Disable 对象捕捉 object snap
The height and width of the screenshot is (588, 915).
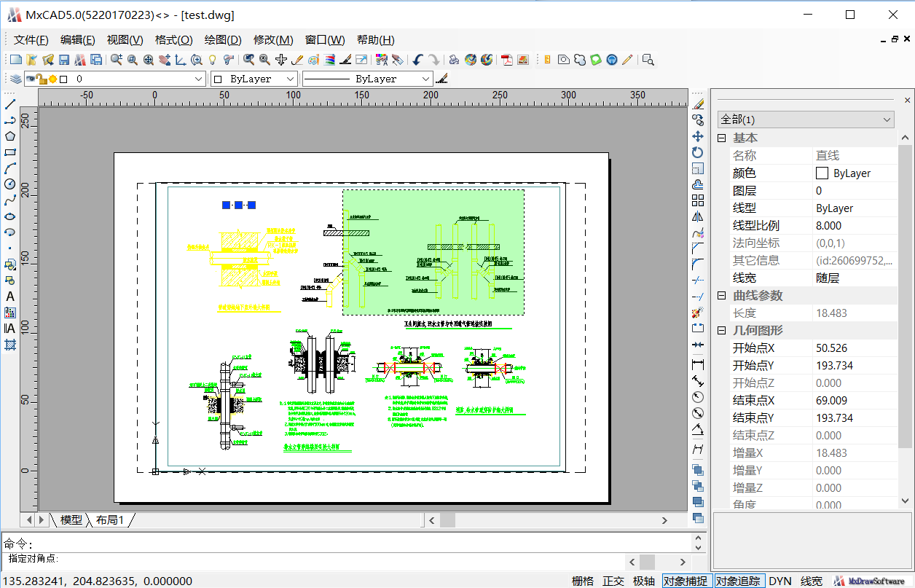(685, 581)
